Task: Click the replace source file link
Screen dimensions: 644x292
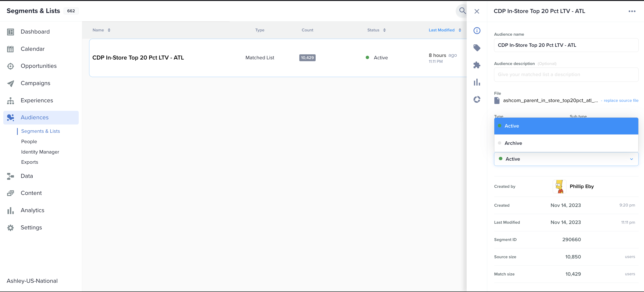Action: 621,100
